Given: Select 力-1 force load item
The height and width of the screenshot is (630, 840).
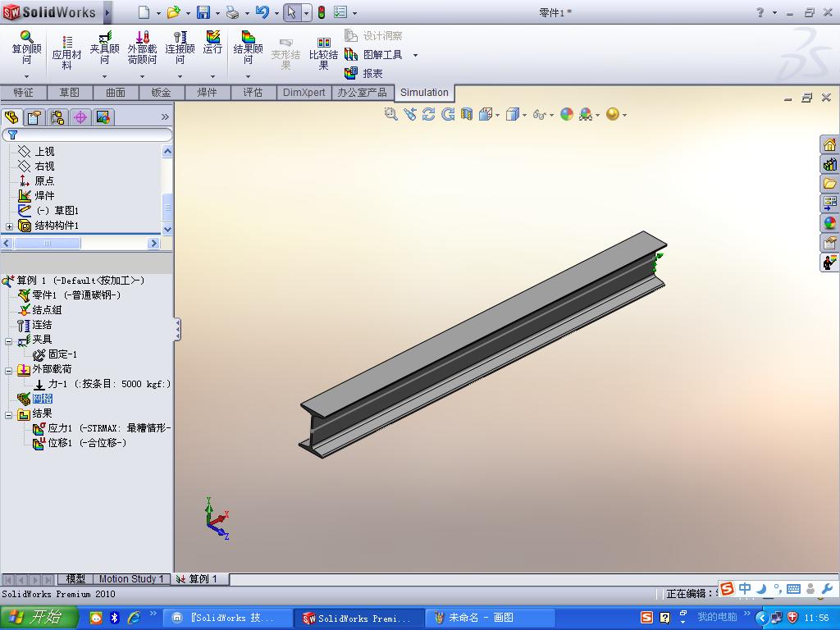Looking at the screenshot, I should tap(102, 384).
